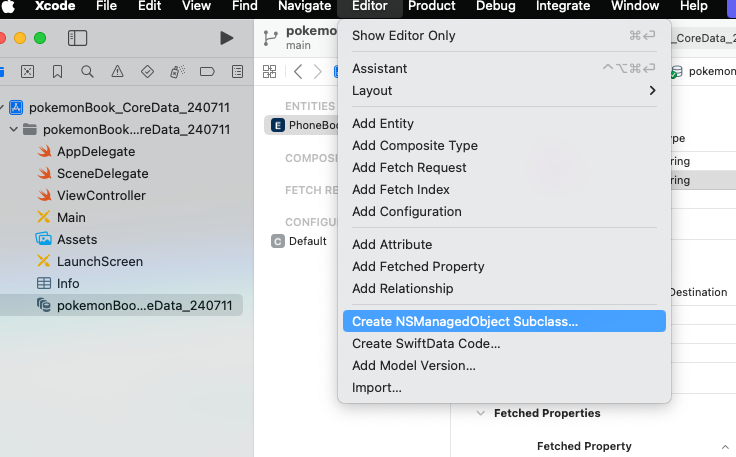Click the related items grid icon
736x457 pixels.
(x=269, y=71)
